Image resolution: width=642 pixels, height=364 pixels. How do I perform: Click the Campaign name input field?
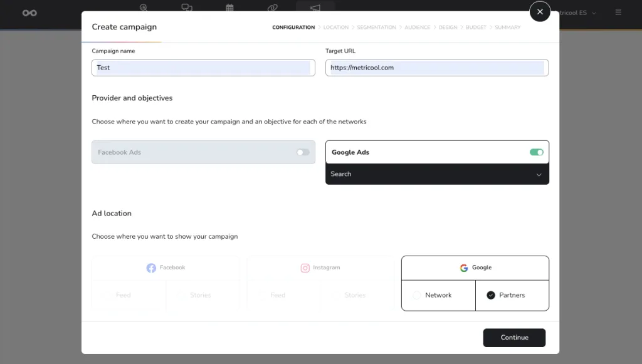tap(204, 68)
